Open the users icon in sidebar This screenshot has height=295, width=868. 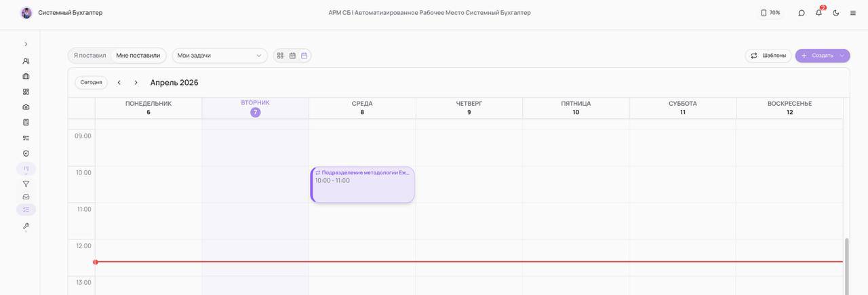point(26,61)
